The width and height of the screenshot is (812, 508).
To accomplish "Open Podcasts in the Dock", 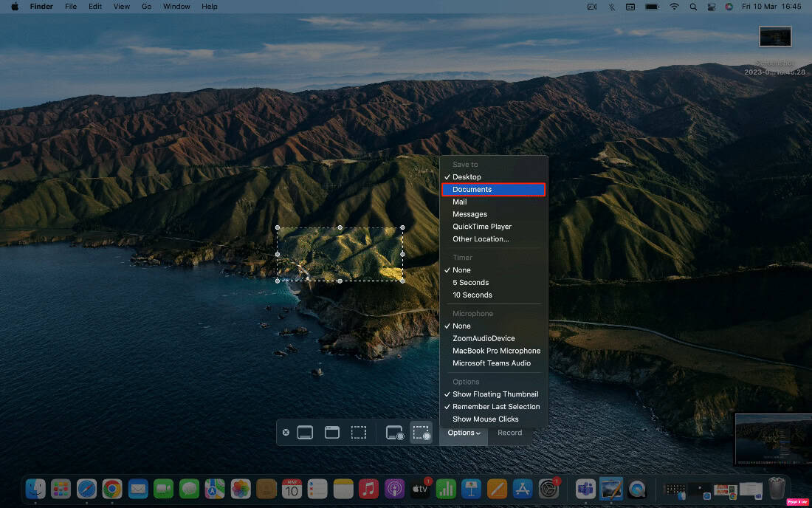I will [394, 488].
